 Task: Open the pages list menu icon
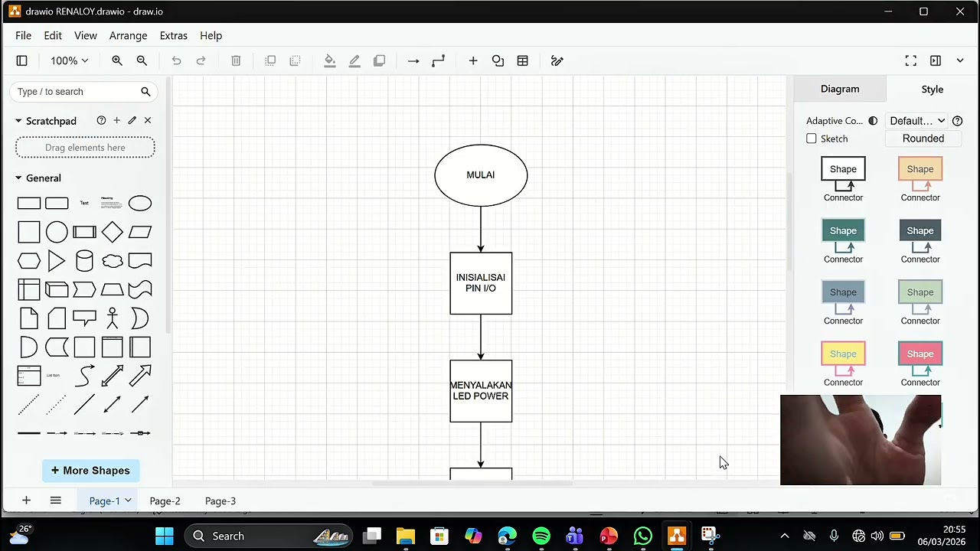pyautogui.click(x=55, y=500)
